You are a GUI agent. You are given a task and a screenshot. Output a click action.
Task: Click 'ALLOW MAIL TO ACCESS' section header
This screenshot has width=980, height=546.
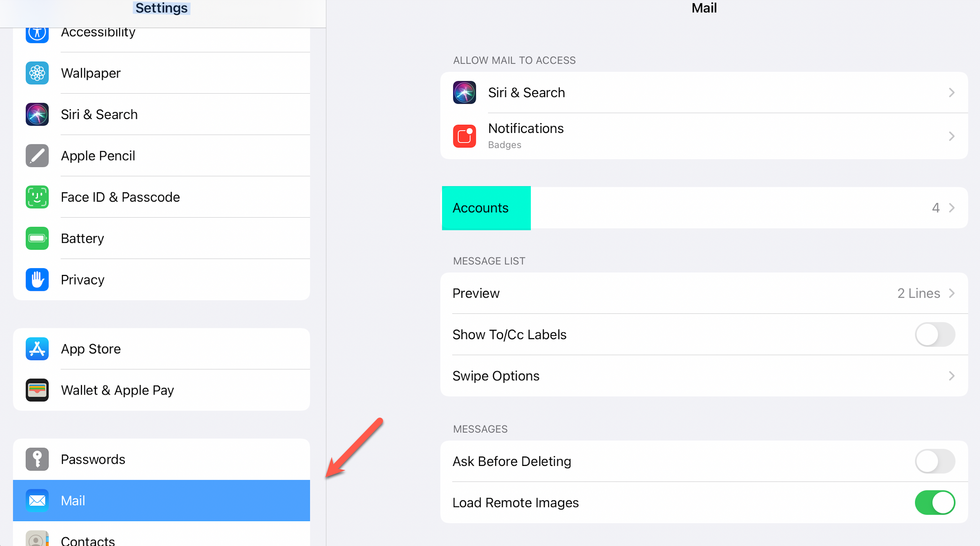click(514, 60)
